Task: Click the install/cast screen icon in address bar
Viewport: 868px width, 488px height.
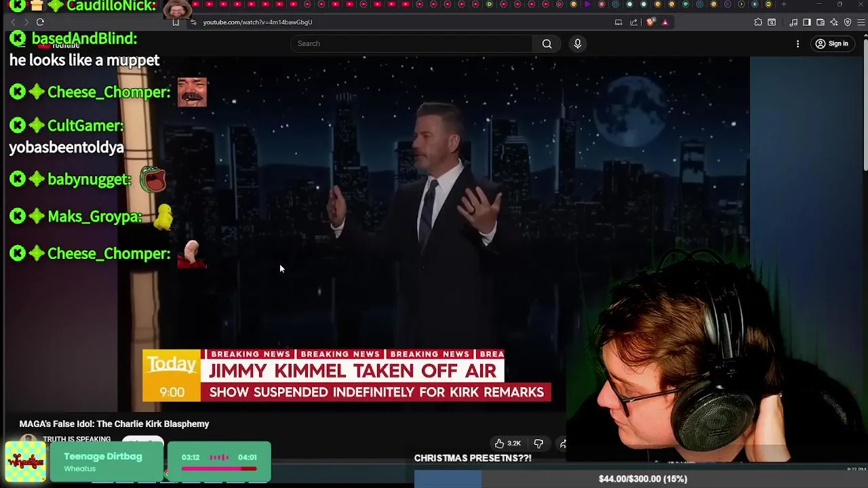Action: [x=618, y=22]
